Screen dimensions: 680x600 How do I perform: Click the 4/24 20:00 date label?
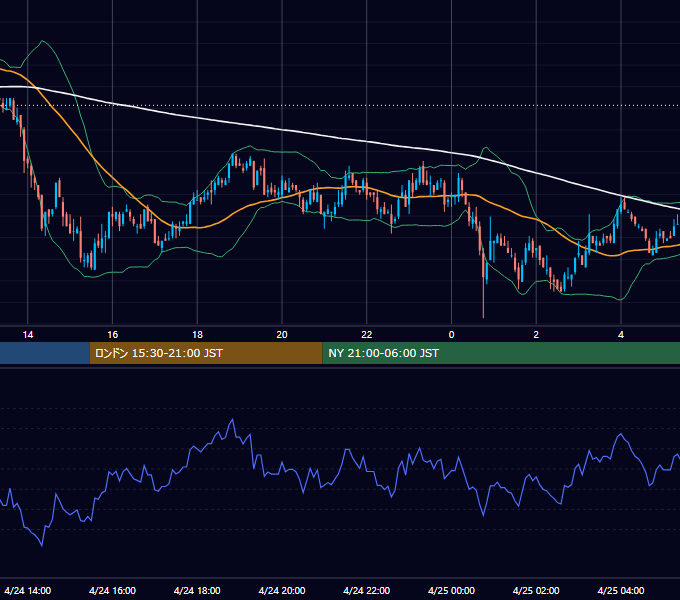pos(282,590)
